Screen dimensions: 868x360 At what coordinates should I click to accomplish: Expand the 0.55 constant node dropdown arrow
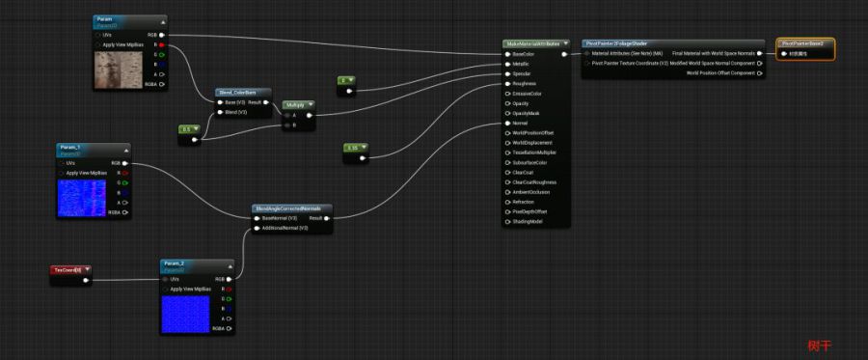coord(364,148)
